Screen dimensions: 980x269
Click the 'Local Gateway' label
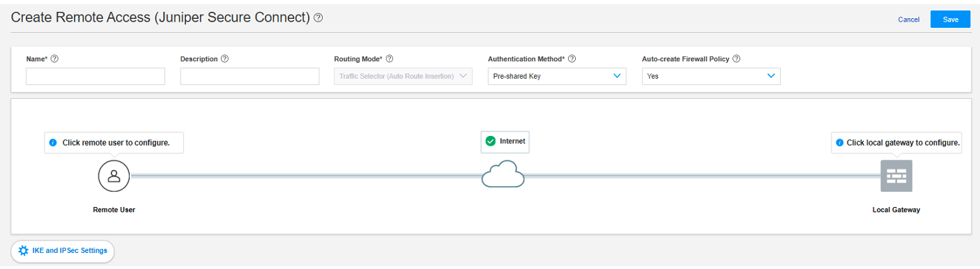(x=896, y=209)
